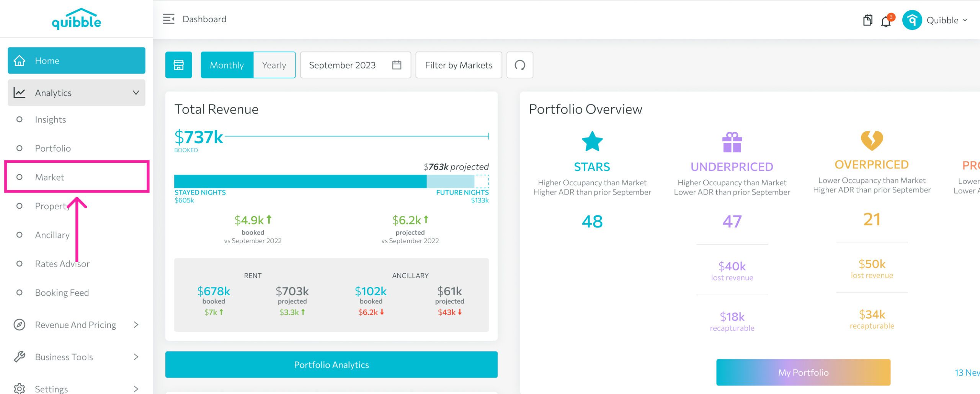Open the clipboard documents icon

(868, 20)
